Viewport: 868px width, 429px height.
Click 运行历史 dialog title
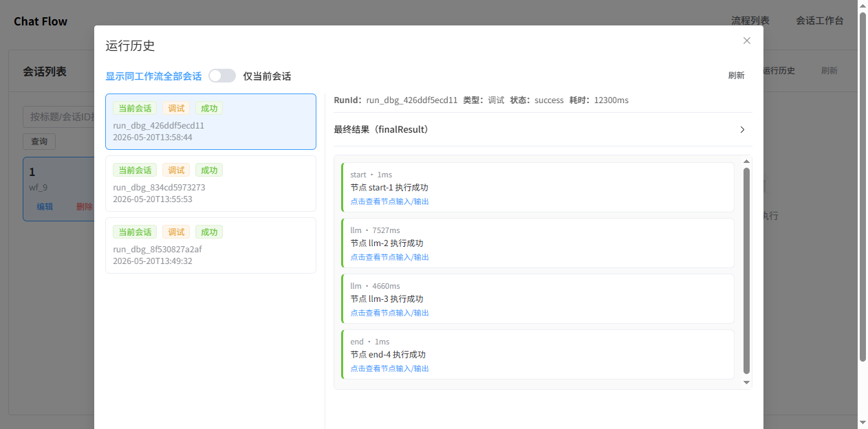130,46
